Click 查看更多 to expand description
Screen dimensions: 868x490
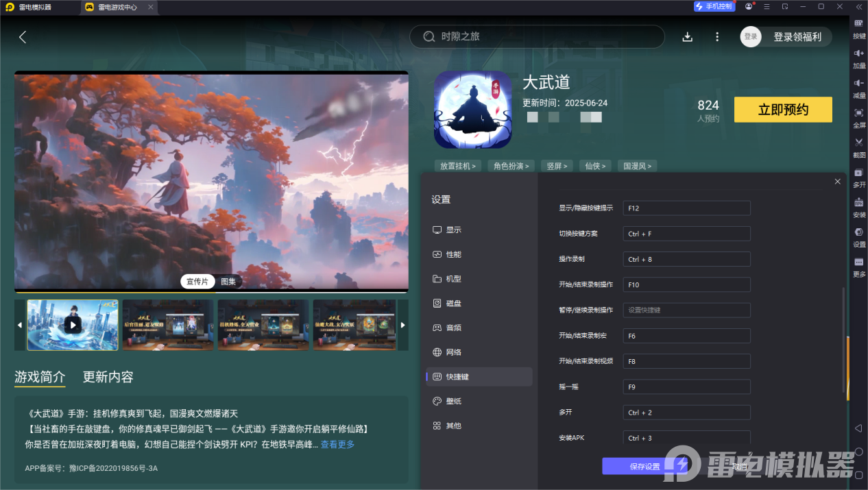pyautogui.click(x=337, y=444)
